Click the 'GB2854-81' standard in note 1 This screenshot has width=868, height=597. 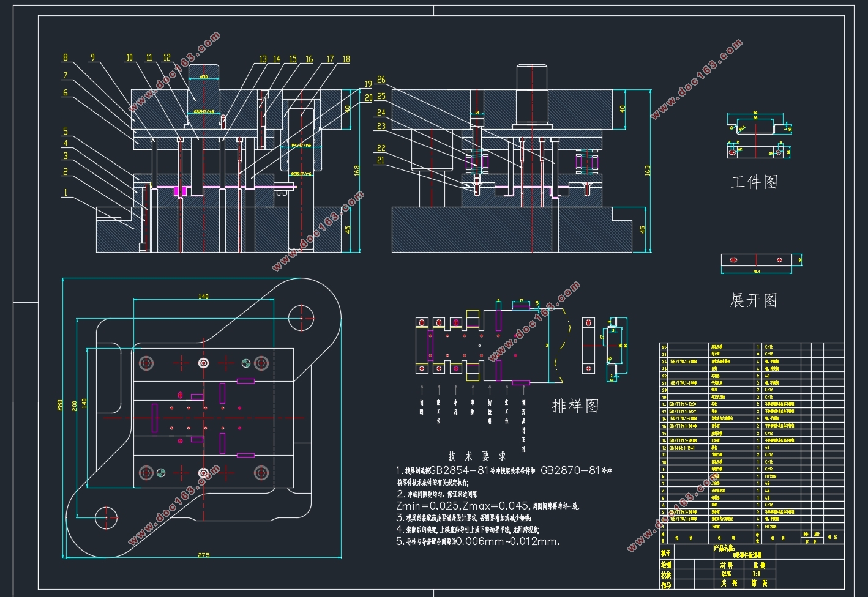coord(458,471)
